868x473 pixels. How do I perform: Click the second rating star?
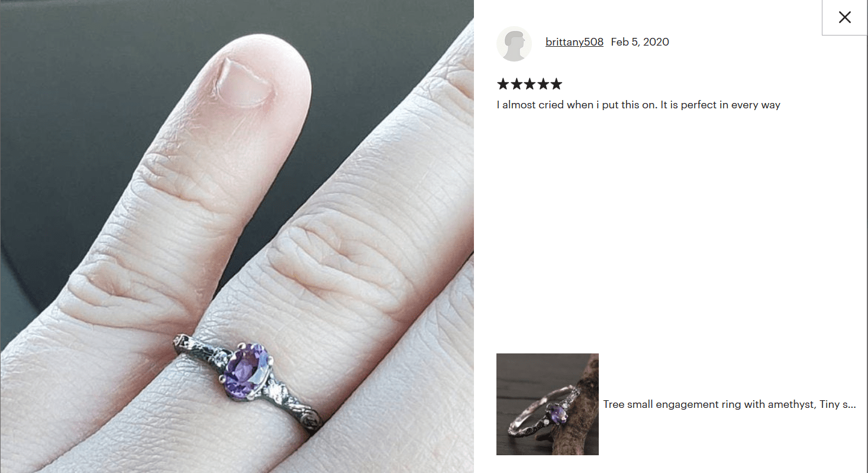(516, 84)
